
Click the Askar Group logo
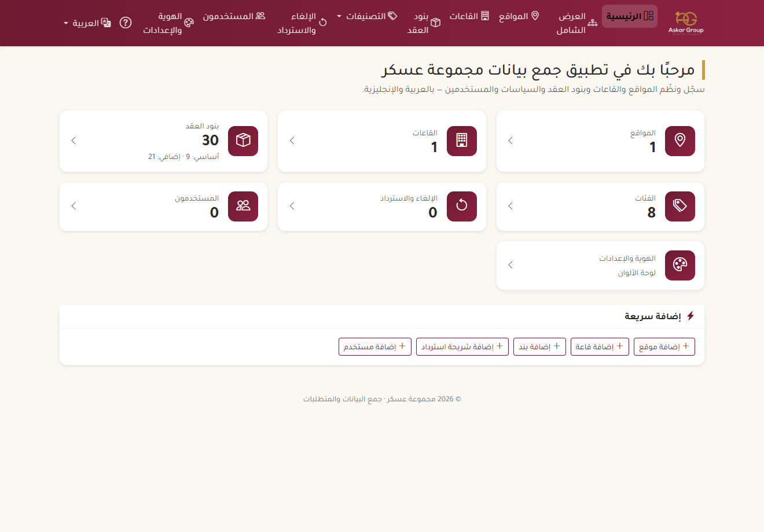tap(686, 23)
